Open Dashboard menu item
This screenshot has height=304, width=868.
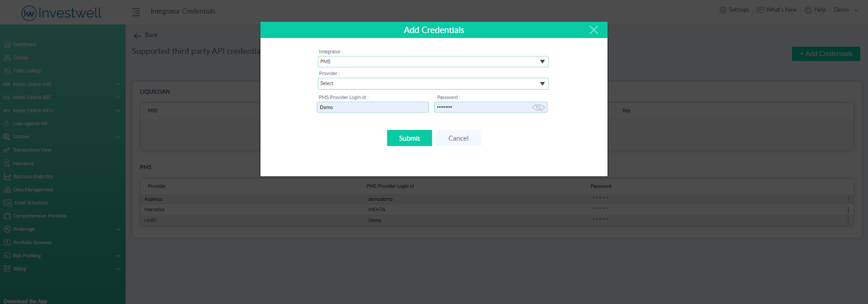click(x=25, y=45)
